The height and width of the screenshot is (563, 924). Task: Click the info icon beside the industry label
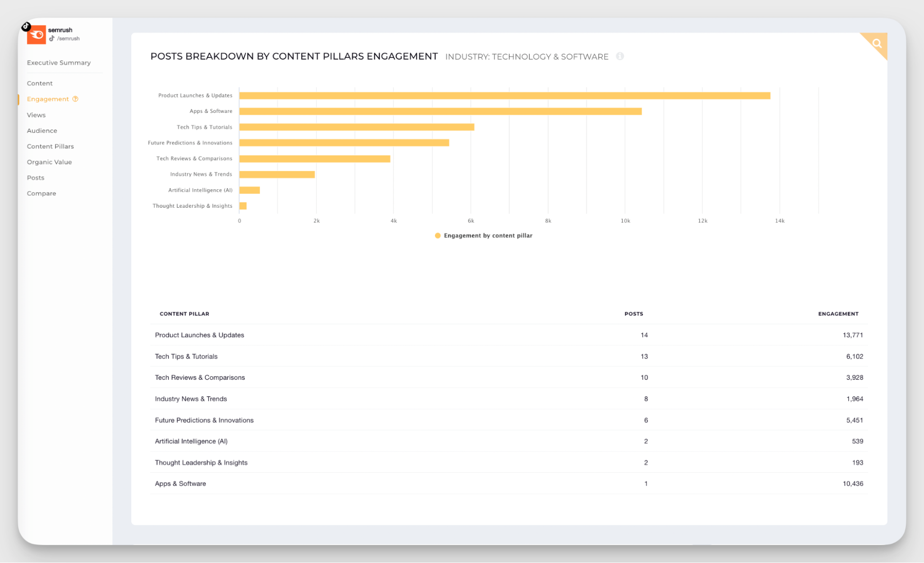click(x=620, y=56)
